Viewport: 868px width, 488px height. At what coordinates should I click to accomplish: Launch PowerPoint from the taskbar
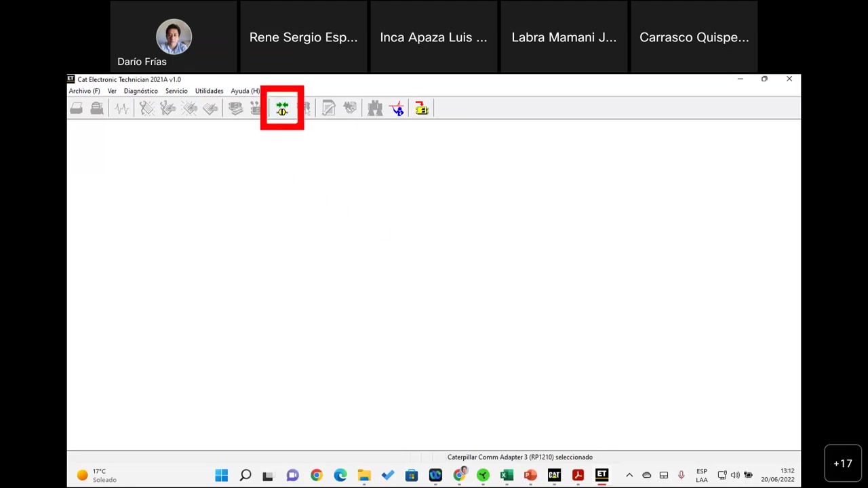(x=530, y=475)
